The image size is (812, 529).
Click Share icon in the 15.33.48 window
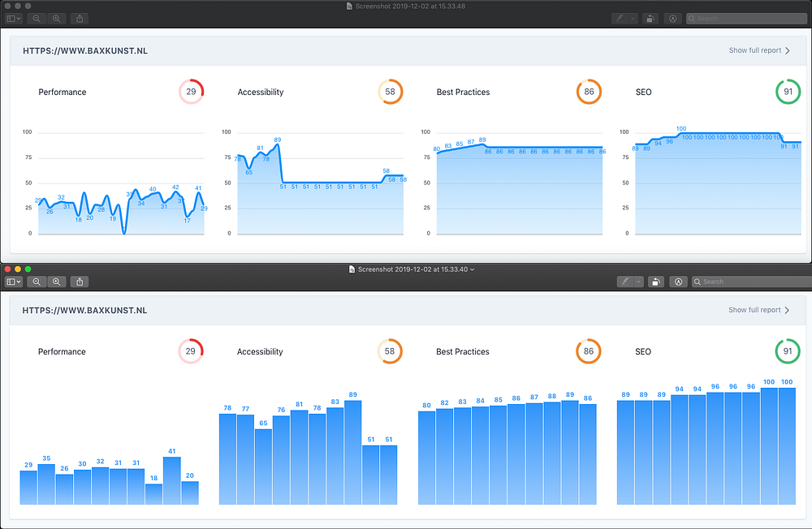pos(80,19)
